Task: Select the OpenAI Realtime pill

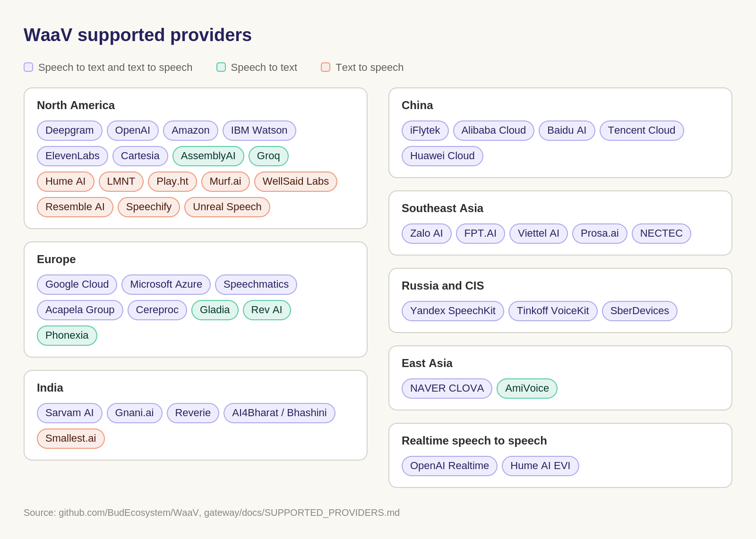Action: [x=449, y=466]
